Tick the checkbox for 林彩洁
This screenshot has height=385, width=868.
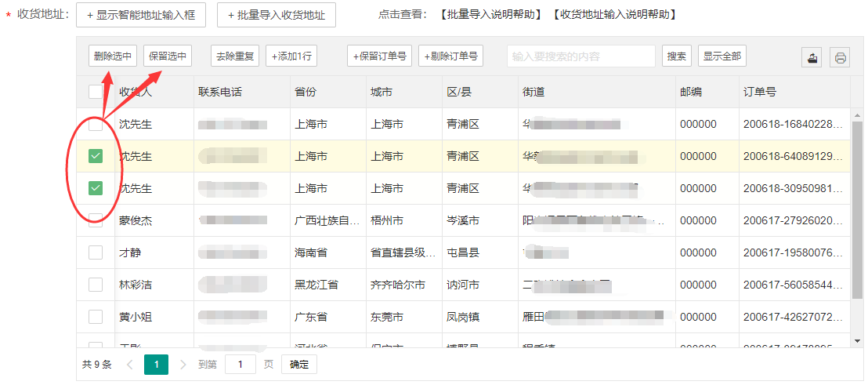(96, 285)
